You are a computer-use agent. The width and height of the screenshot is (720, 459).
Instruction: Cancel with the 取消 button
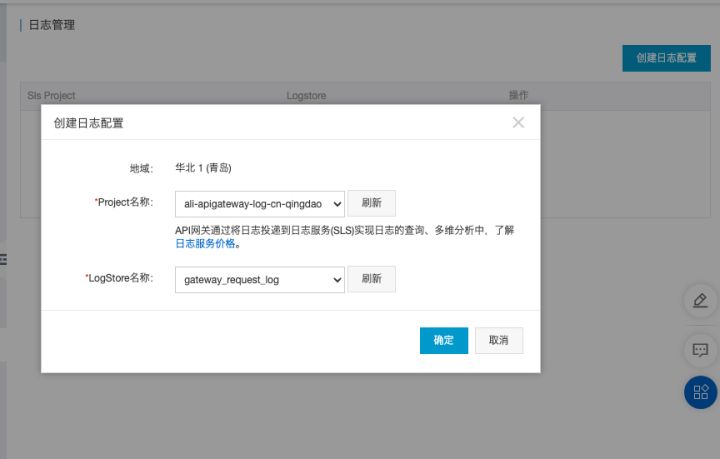(499, 340)
